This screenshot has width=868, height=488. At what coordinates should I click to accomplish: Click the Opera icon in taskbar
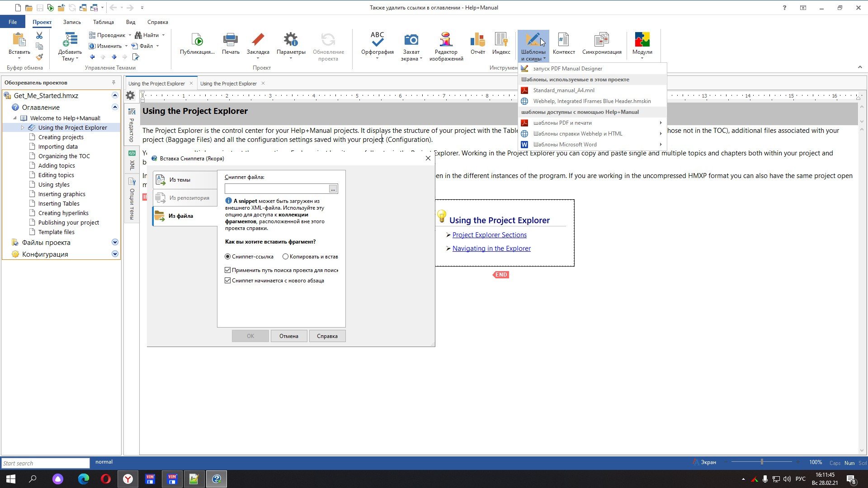coord(106,479)
